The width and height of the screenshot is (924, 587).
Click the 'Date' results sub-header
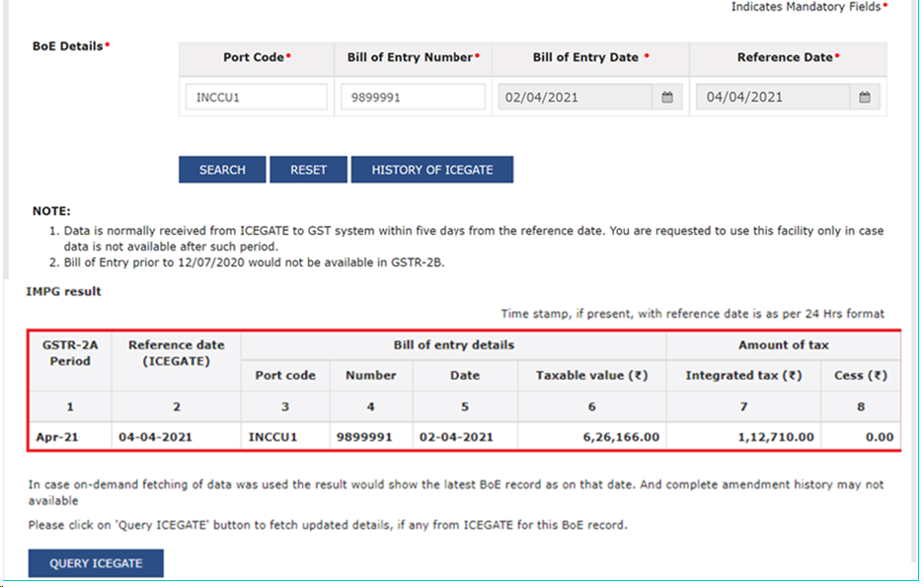click(x=465, y=376)
